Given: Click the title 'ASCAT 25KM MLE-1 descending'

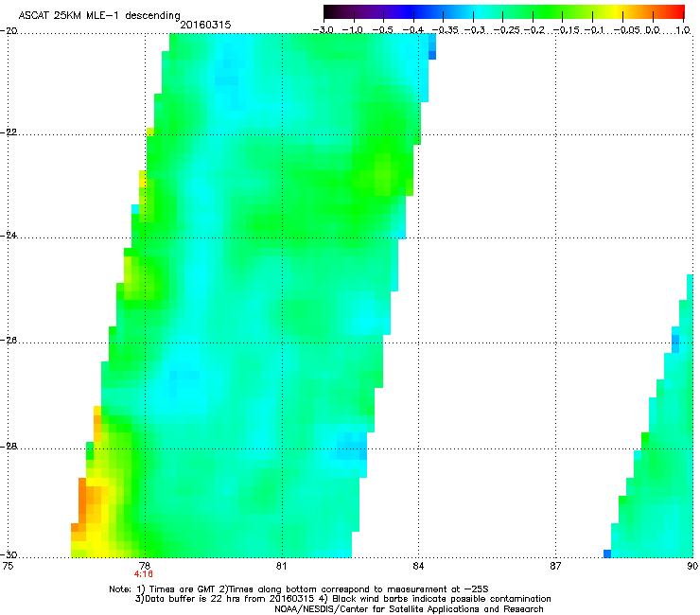Looking at the screenshot, I should pos(99,15).
